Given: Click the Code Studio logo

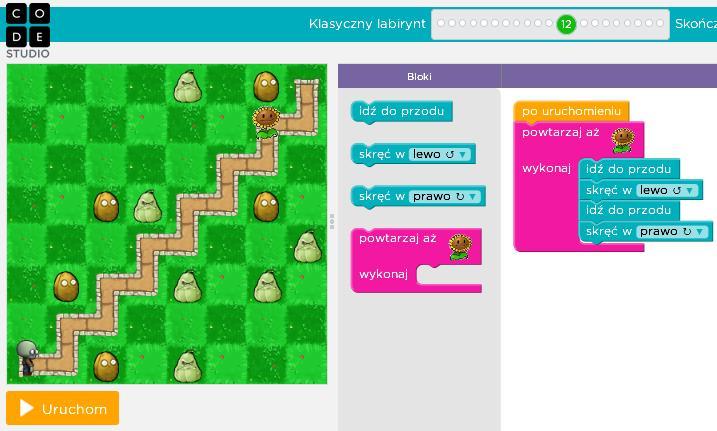Looking at the screenshot, I should pos(28,31).
